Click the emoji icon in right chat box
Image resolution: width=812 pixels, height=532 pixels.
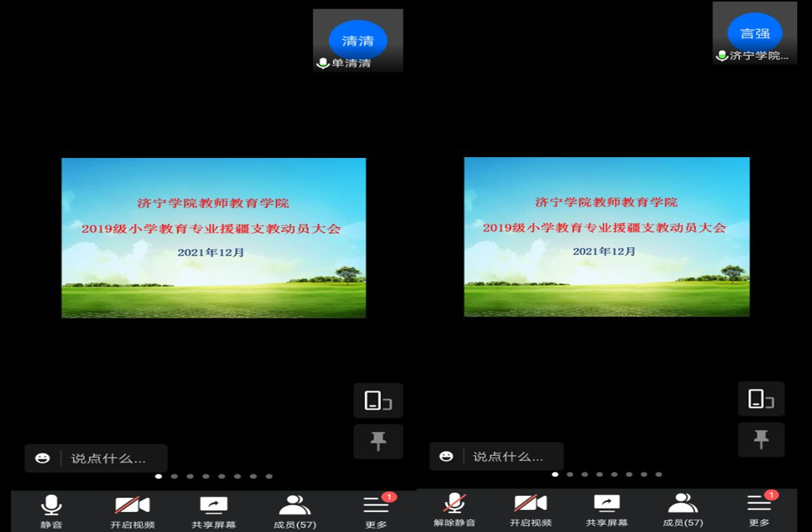pyautogui.click(x=446, y=457)
